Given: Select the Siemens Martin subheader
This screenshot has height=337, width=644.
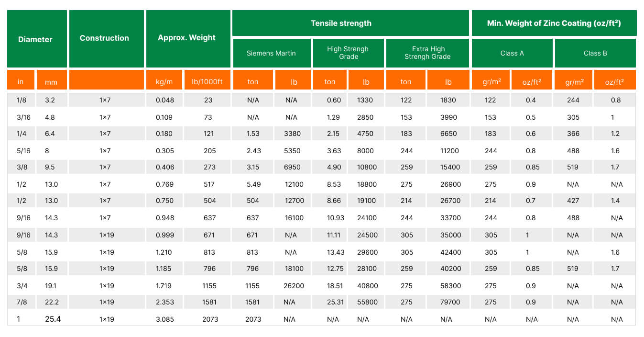Looking at the screenshot, I should [271, 53].
